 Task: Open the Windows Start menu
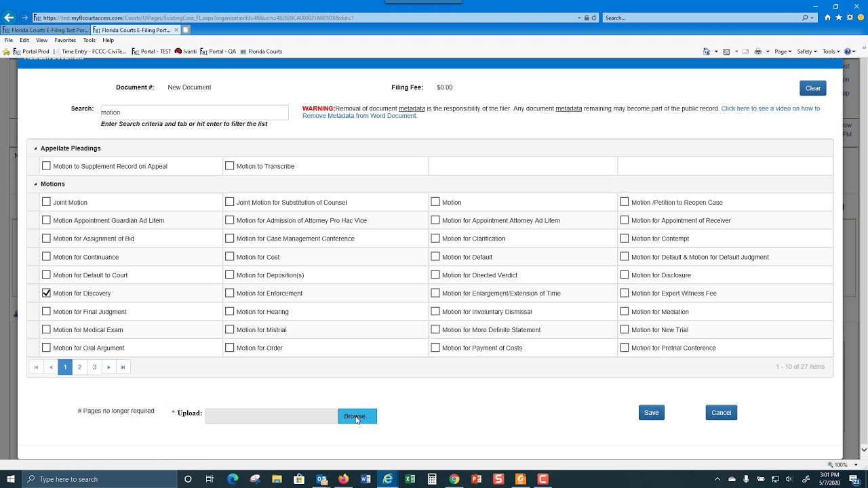[11, 479]
